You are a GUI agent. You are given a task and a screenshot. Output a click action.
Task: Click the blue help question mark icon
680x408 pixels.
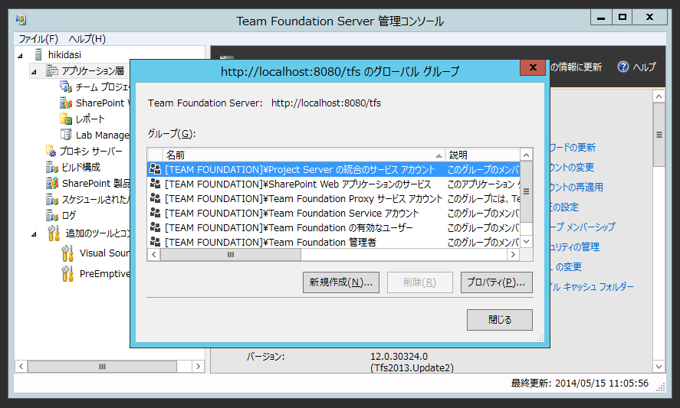click(x=623, y=67)
